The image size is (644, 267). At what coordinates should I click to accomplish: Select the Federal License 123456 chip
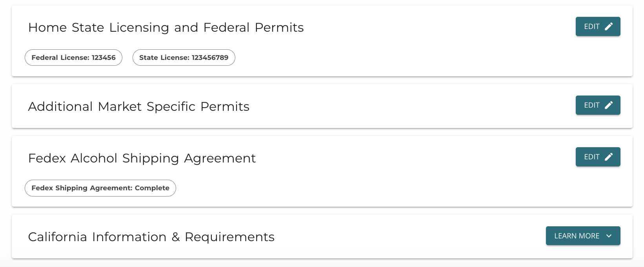pyautogui.click(x=73, y=57)
